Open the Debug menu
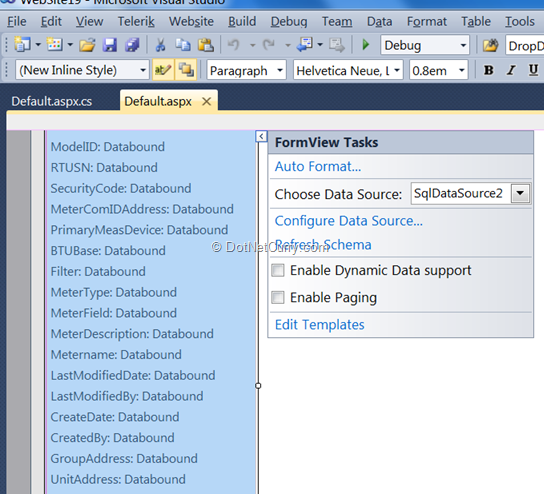The height and width of the screenshot is (494, 544). tap(289, 22)
